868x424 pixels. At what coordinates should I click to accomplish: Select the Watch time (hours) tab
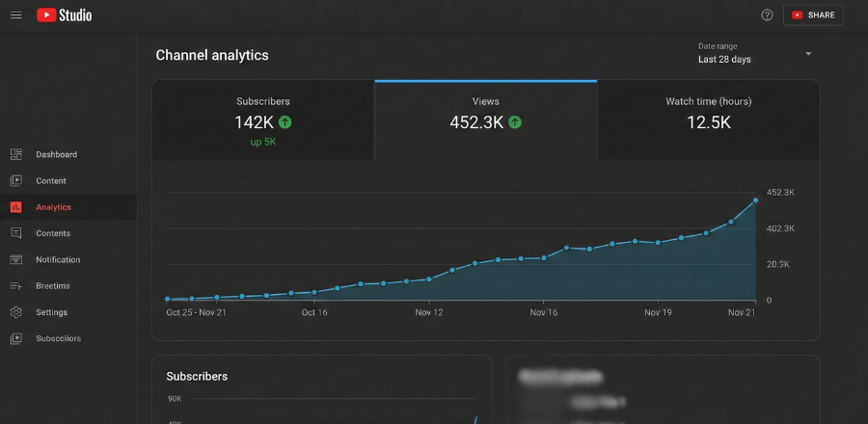coord(708,119)
